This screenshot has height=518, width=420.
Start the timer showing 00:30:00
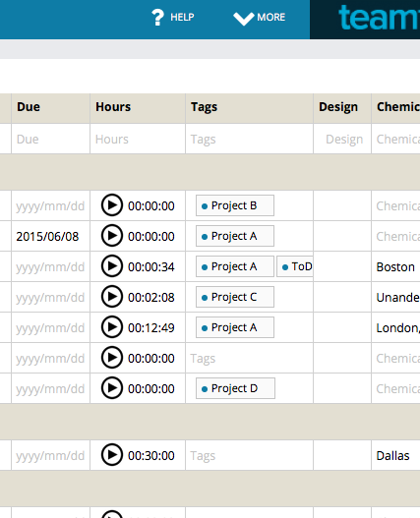coord(112,455)
